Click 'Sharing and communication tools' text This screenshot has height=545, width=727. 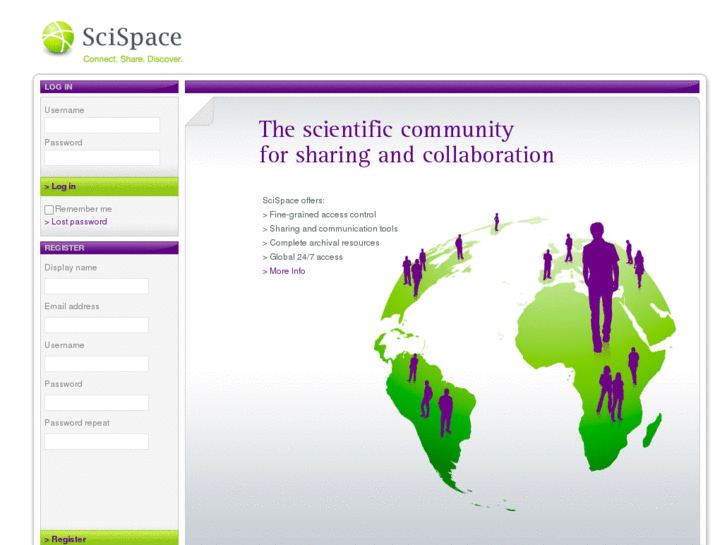333,229
